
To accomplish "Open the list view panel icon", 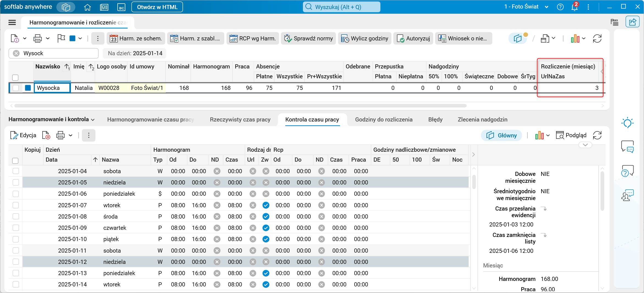I will [x=614, y=22].
